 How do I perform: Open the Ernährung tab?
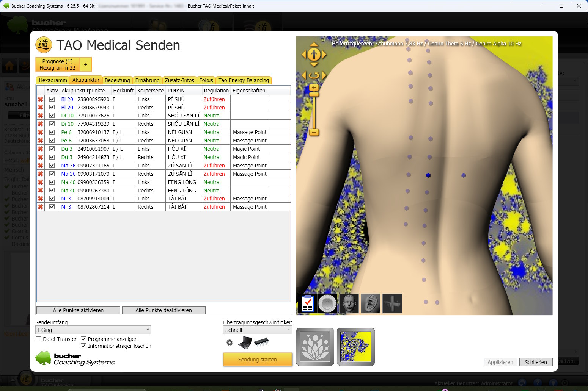[147, 80]
